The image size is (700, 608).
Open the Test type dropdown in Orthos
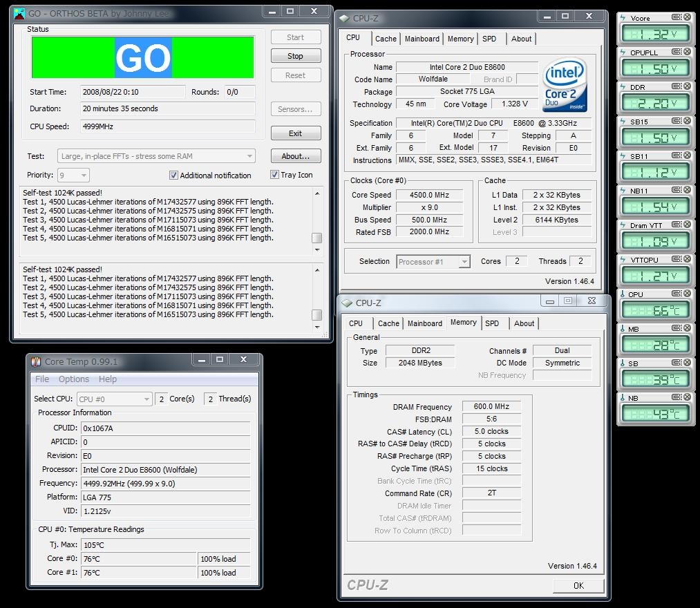[249, 157]
